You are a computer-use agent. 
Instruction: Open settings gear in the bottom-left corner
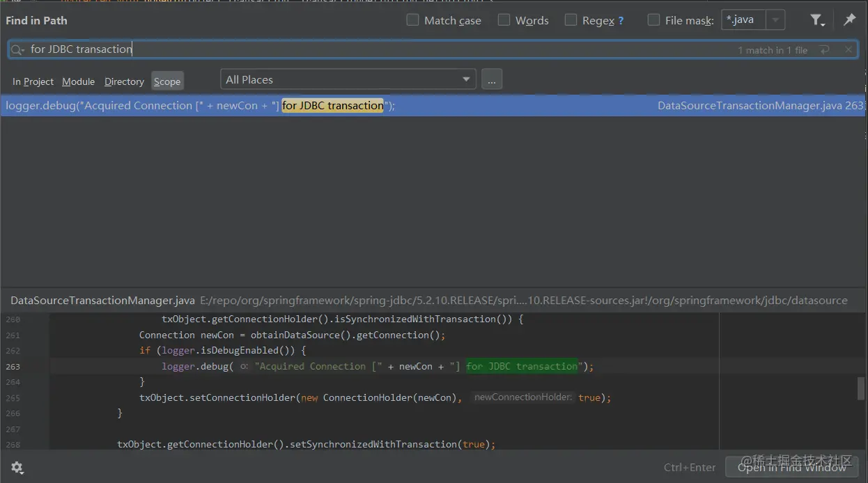(17, 468)
